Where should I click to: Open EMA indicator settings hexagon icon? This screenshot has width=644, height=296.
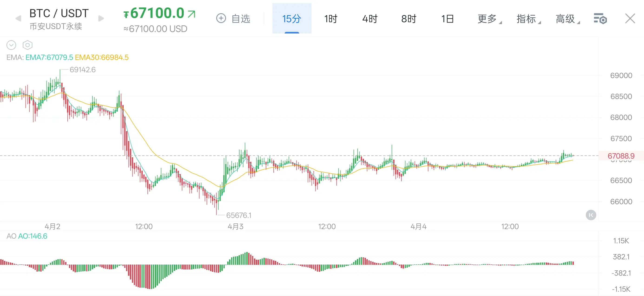(x=27, y=45)
